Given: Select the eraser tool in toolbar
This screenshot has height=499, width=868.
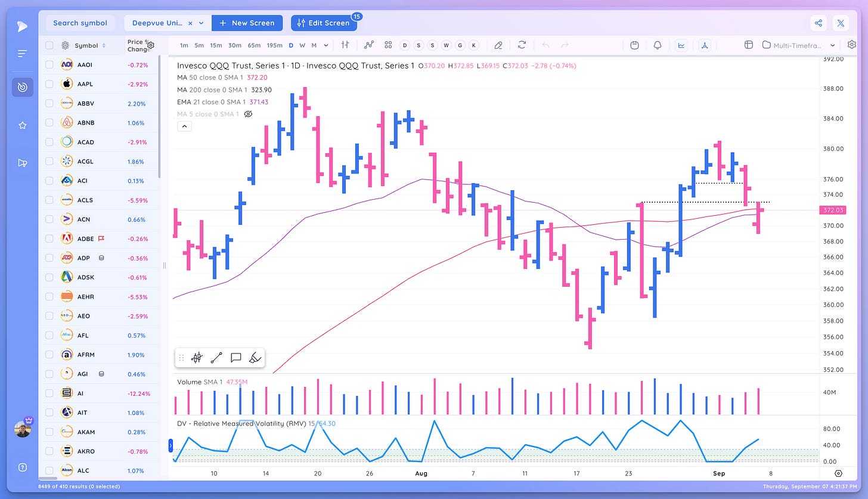Looking at the screenshot, I should tap(498, 45).
